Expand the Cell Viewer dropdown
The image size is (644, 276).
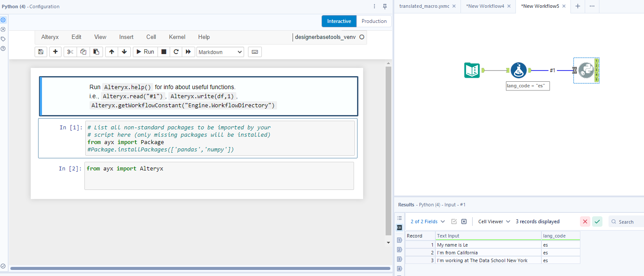(494, 221)
